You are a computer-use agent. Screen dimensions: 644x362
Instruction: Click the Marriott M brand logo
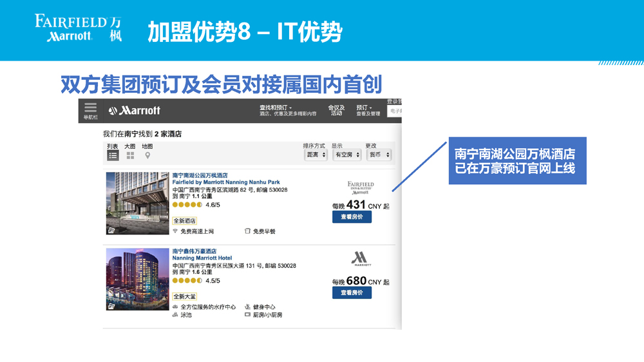pyautogui.click(x=361, y=259)
